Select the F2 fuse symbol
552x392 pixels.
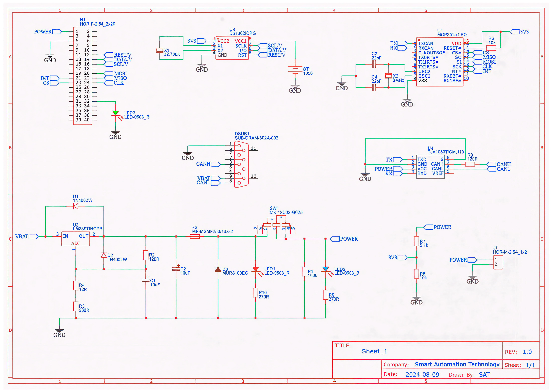(x=195, y=237)
